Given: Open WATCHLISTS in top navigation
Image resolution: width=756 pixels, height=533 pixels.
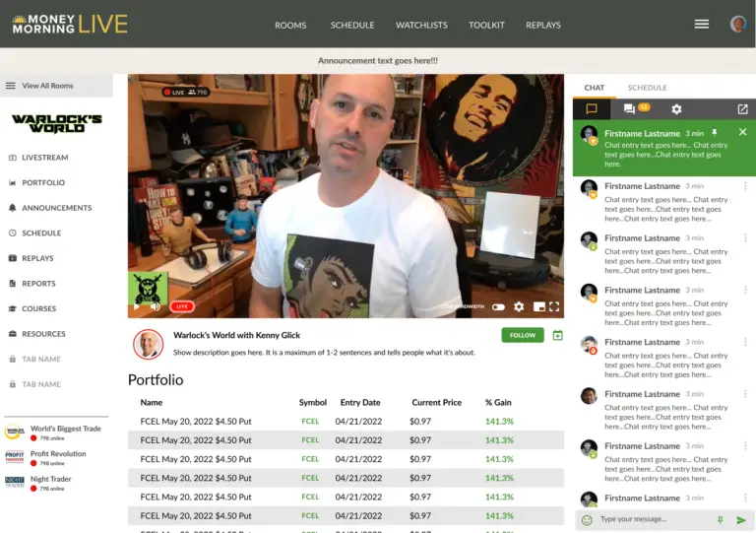Looking at the screenshot, I should (421, 25).
